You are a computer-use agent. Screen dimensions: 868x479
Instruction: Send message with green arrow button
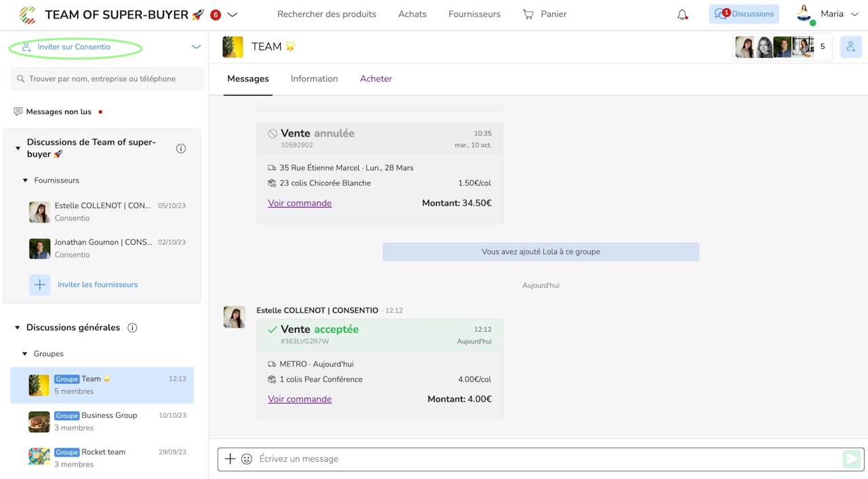tap(851, 459)
